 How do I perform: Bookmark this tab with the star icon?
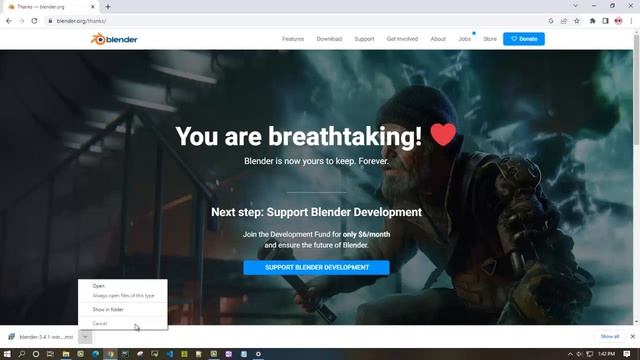pyautogui.click(x=577, y=21)
